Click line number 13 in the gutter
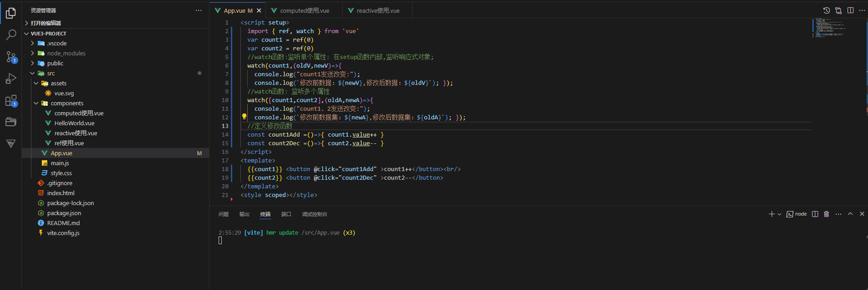Viewport: 868px width, 290px height. click(225, 126)
